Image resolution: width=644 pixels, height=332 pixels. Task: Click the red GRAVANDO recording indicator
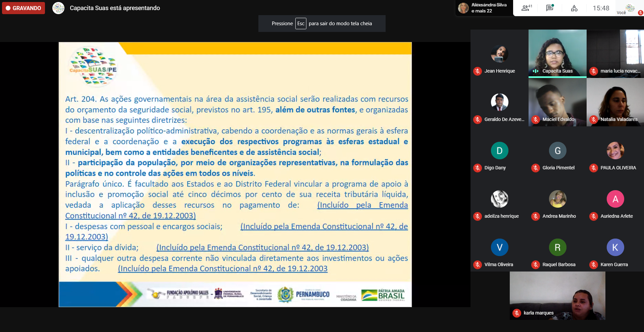pyautogui.click(x=23, y=8)
